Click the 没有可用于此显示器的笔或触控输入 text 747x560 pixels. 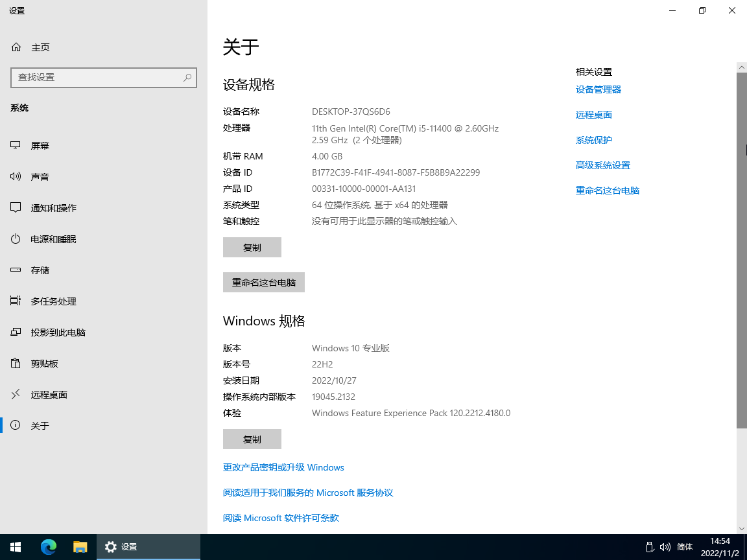click(x=384, y=221)
